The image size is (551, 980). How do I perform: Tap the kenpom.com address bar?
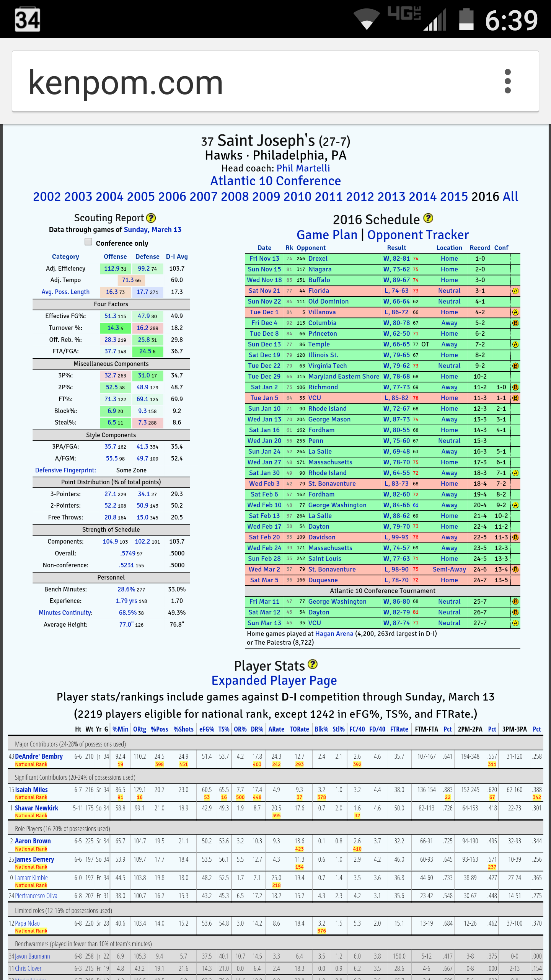point(275,81)
